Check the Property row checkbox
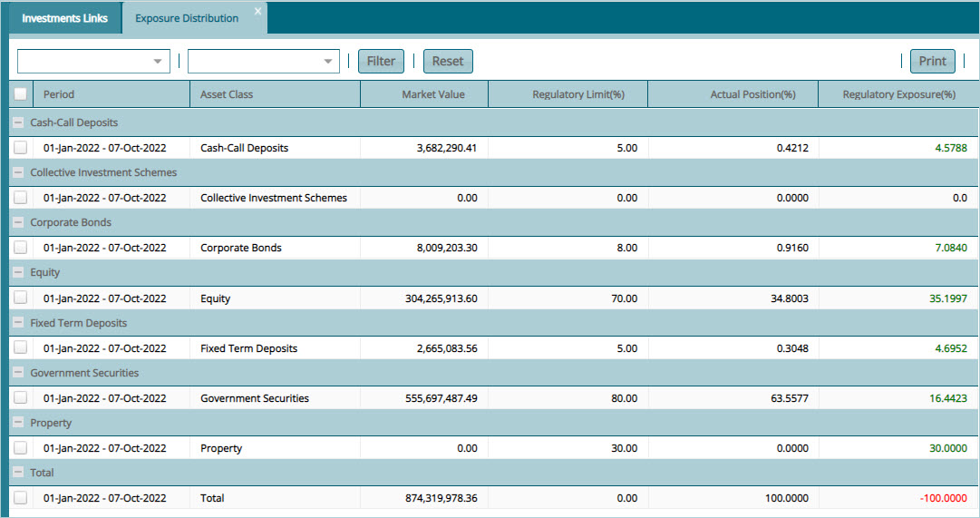This screenshot has height=518, width=980. click(x=21, y=447)
